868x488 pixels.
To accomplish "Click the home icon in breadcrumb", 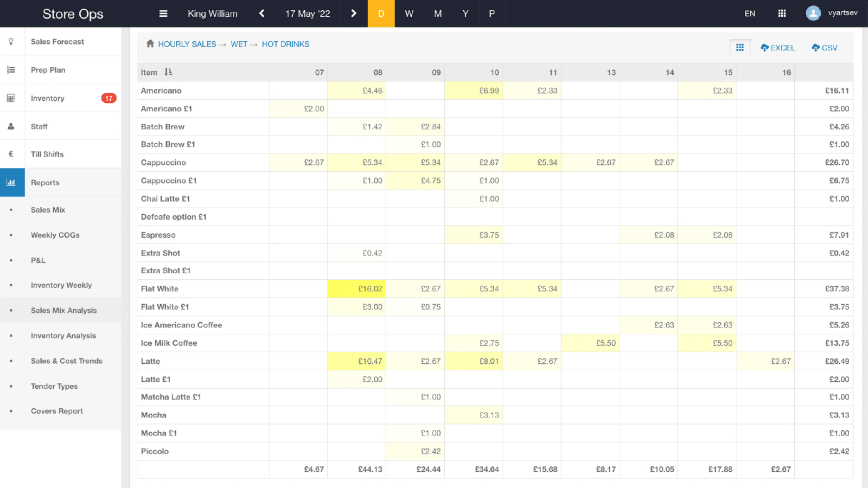I will (150, 43).
